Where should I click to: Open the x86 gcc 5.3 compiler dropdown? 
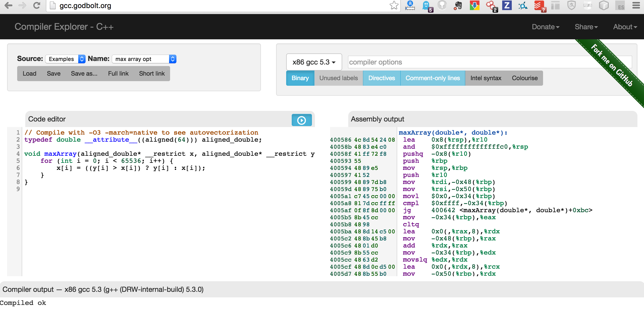click(x=314, y=62)
